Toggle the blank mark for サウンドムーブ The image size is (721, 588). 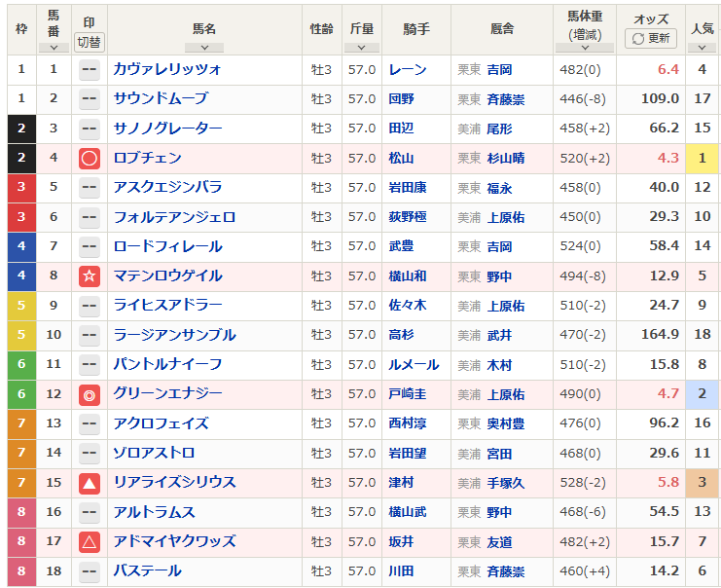pyautogui.click(x=89, y=98)
